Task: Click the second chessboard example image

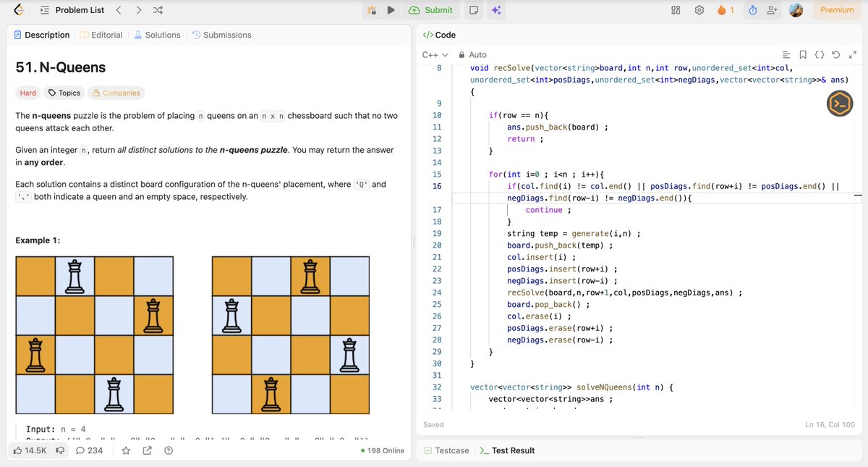Action: (x=291, y=335)
